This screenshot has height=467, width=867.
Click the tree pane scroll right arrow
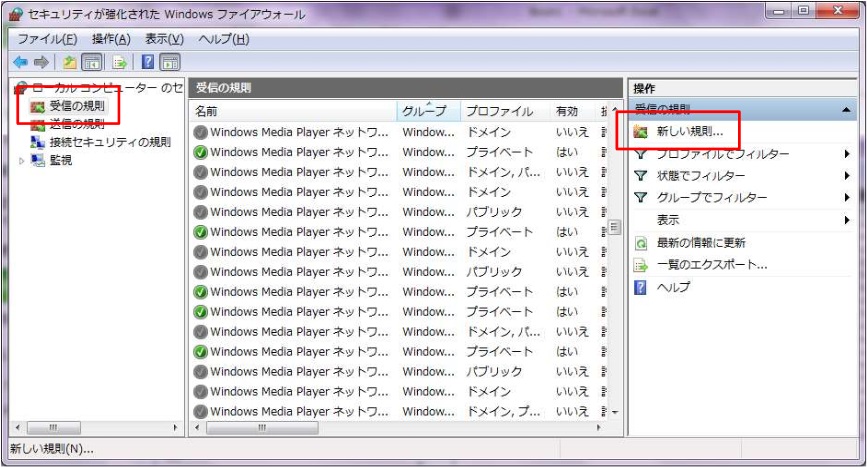pos(175,428)
